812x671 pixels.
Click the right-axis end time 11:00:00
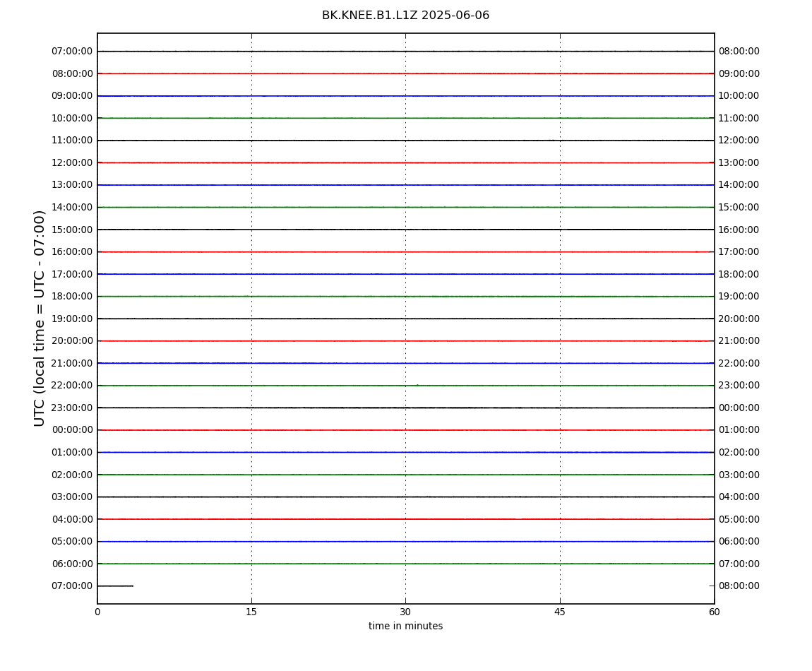739,118
